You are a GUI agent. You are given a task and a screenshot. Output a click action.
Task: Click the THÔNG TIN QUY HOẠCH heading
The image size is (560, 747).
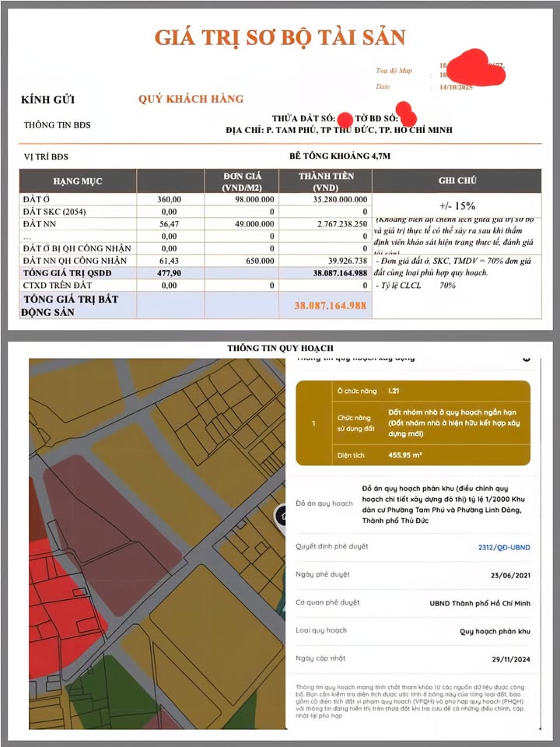pyautogui.click(x=280, y=348)
